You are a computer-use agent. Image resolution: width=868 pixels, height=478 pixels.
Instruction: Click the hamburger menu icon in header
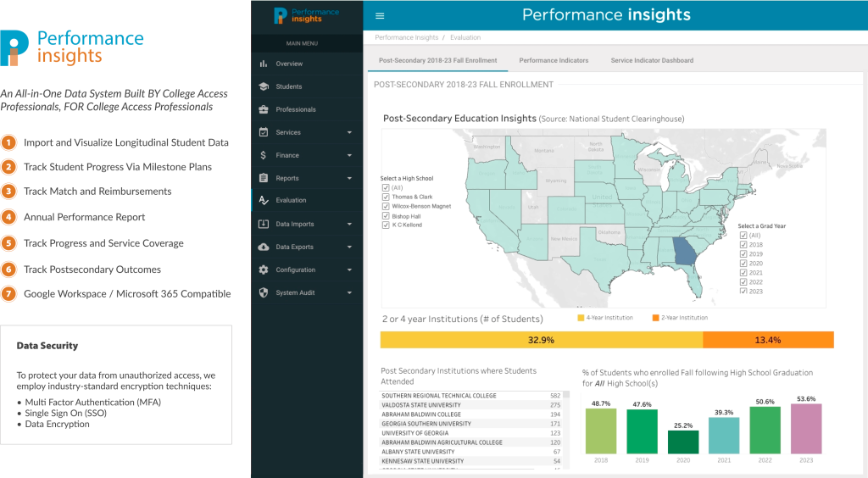click(380, 16)
